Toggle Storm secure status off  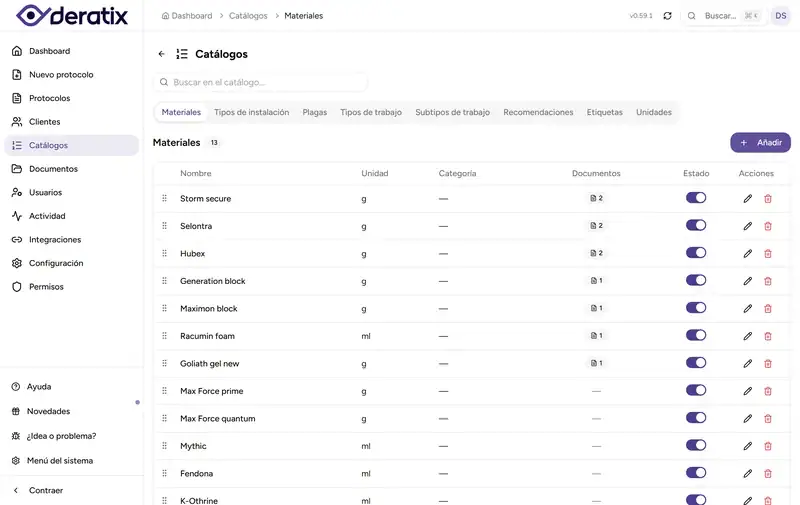(x=696, y=198)
